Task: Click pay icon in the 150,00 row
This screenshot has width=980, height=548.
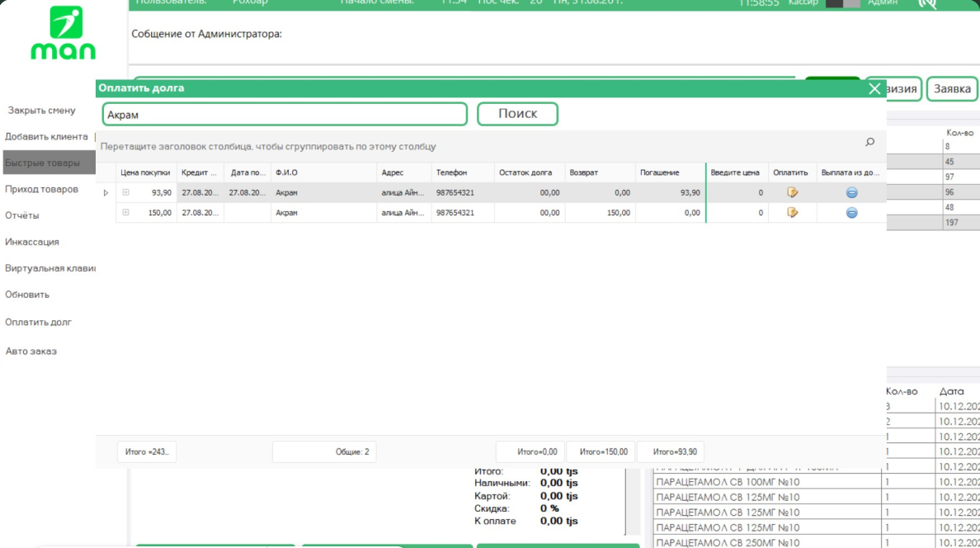Action: [x=792, y=213]
